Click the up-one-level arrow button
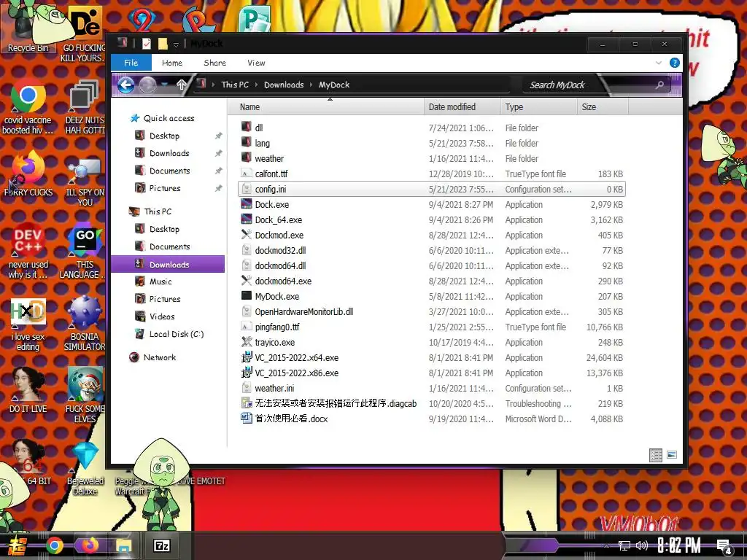747x560 pixels. click(181, 85)
